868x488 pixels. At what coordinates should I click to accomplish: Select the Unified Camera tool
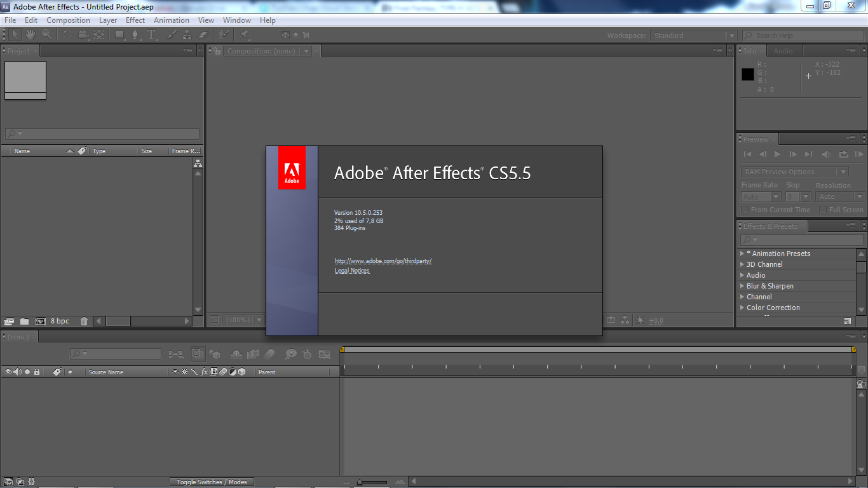coord(83,35)
